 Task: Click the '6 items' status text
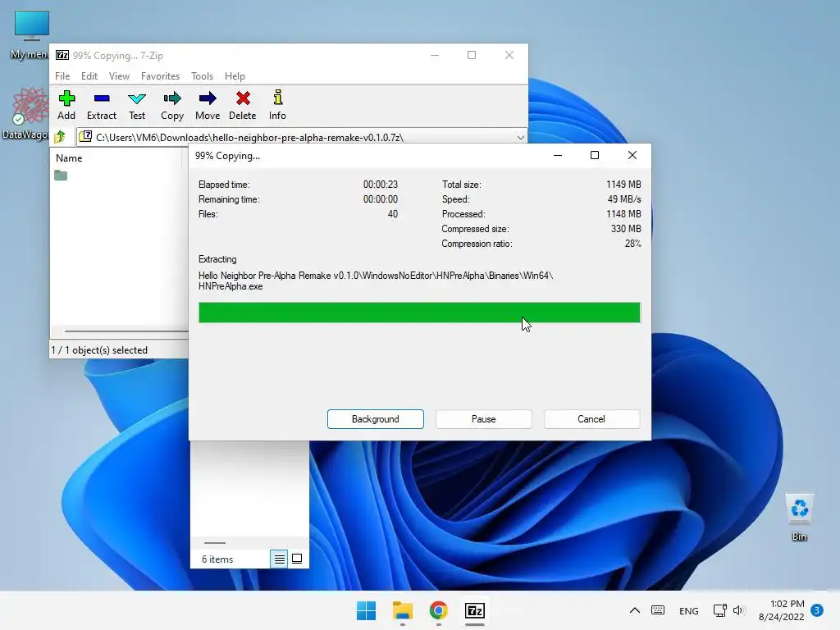(x=217, y=559)
